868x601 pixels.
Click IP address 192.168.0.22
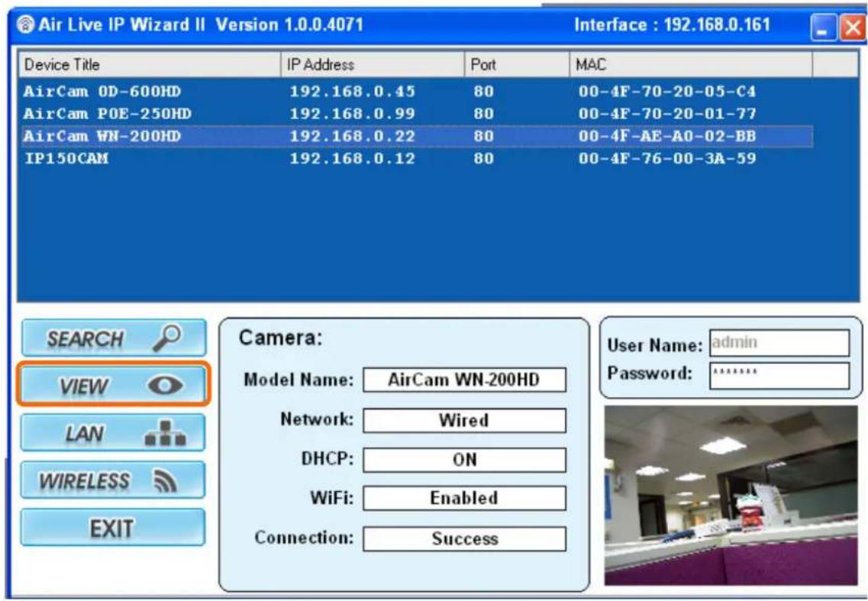click(353, 136)
